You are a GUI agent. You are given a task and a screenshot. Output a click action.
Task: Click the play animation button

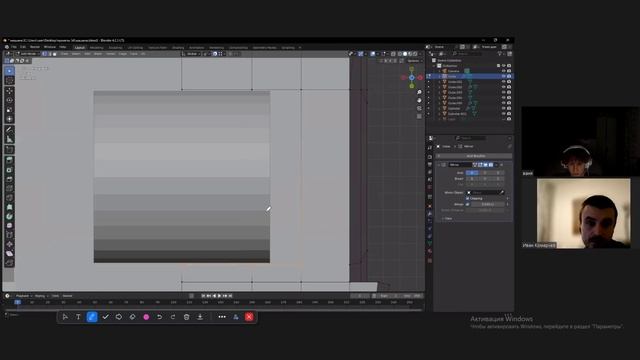click(220, 296)
